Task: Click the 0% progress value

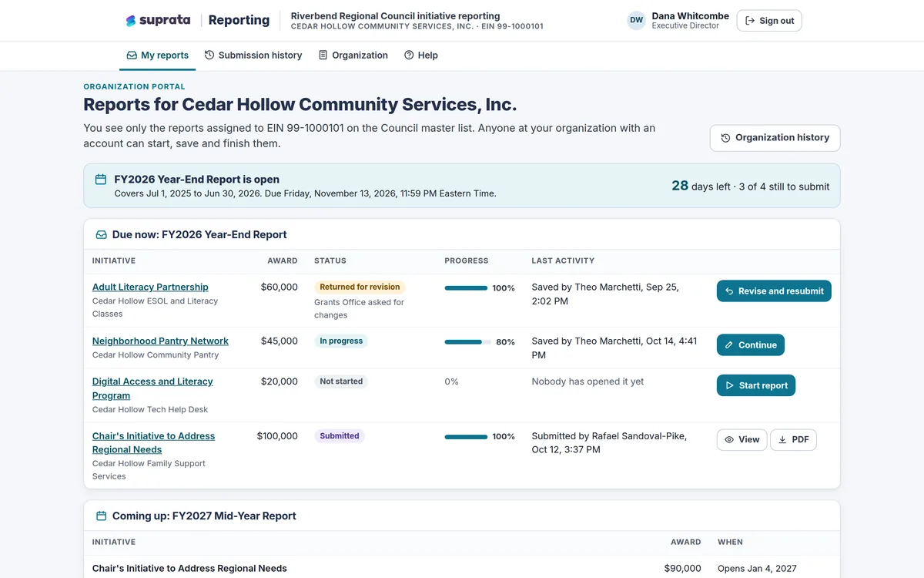Action: (451, 381)
